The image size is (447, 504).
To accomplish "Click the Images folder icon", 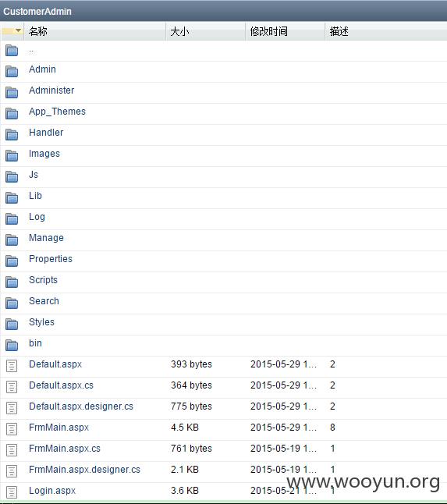I will (12, 155).
